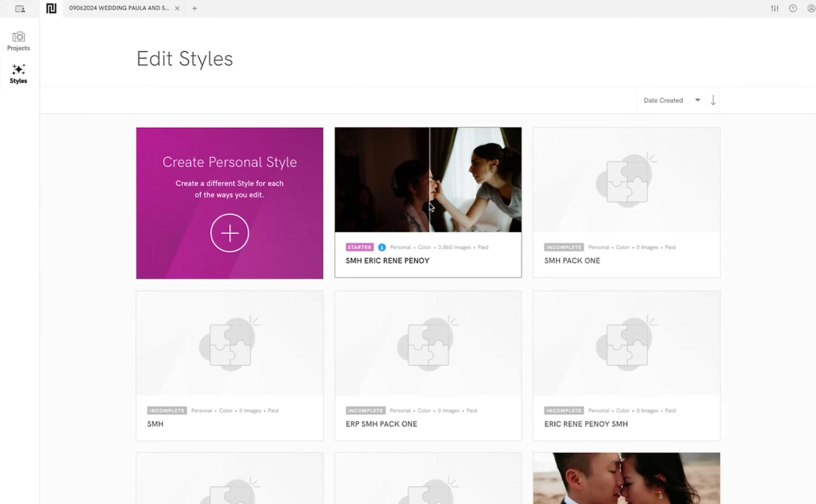The height and width of the screenshot is (504, 816).
Task: Click puzzle placeholder icon on ERP SMH PACK ONE
Action: pyautogui.click(x=427, y=343)
